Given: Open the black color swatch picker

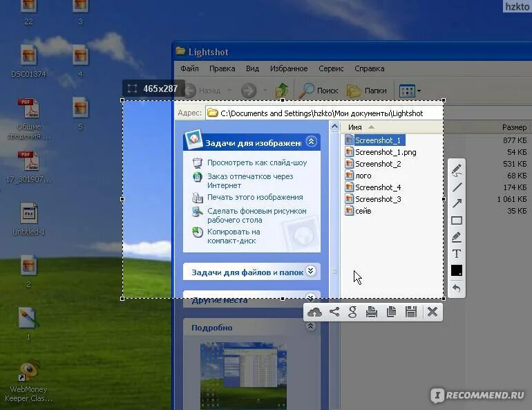Looking at the screenshot, I should [457, 270].
